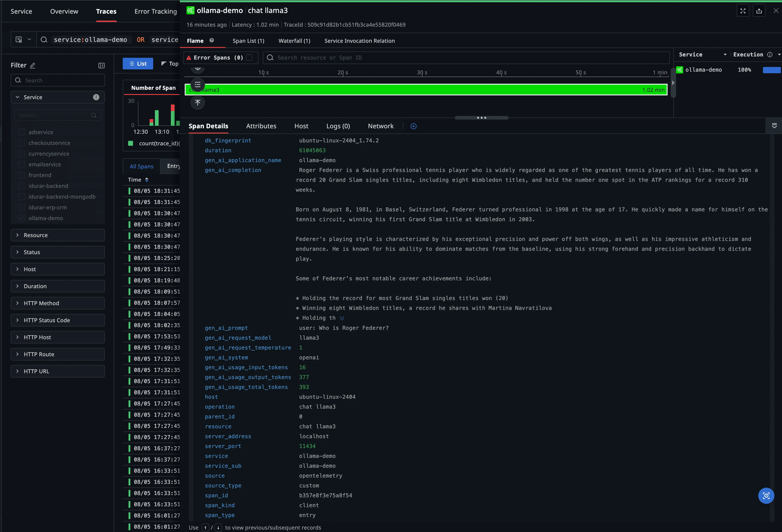This screenshot has height=532, width=782.
Task: Open the Overview navigation item
Action: point(64,11)
